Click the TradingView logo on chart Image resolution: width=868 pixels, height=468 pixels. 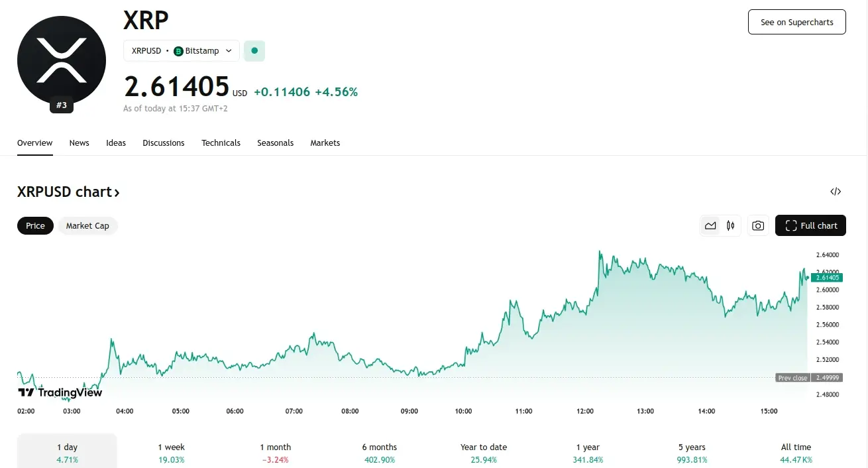click(60, 392)
